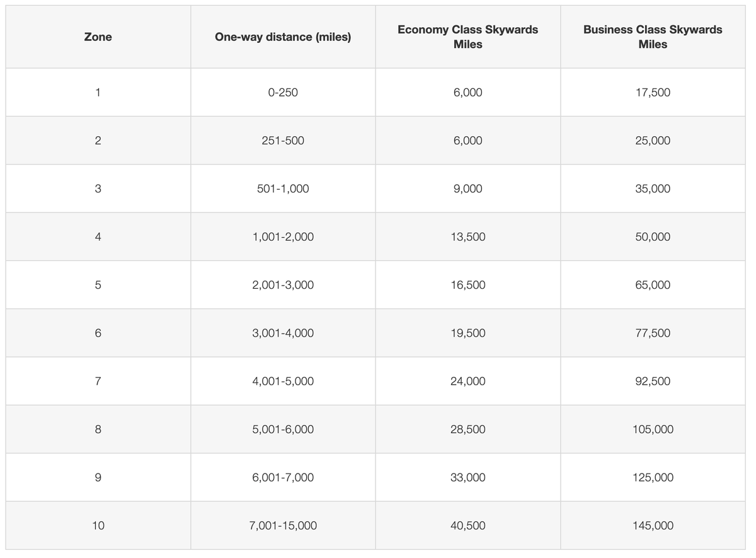
Task: Select the Business Class Skywards Miles header
Action: pos(653,37)
